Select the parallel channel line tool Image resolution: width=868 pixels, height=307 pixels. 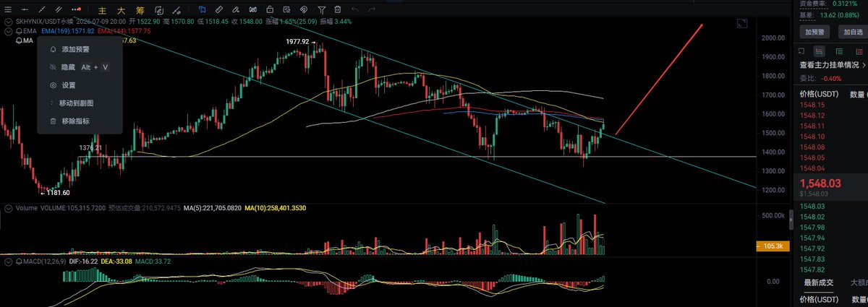coord(59,9)
